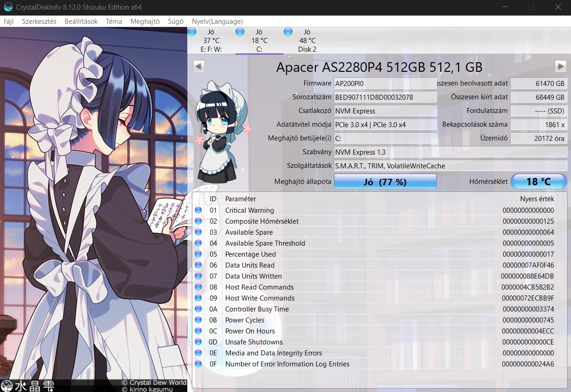This screenshot has height=392, width=571.
Task: Select the E: F: W: disk tab
Action: (x=211, y=40)
